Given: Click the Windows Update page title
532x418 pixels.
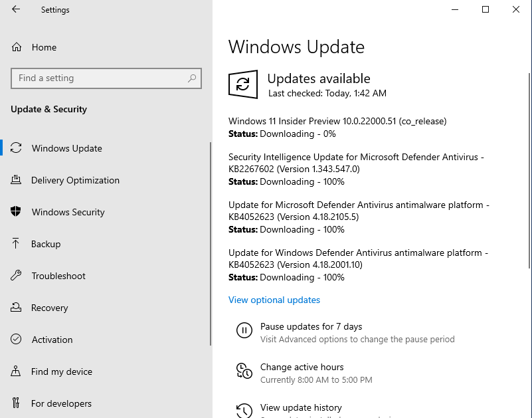Looking at the screenshot, I should [x=296, y=47].
